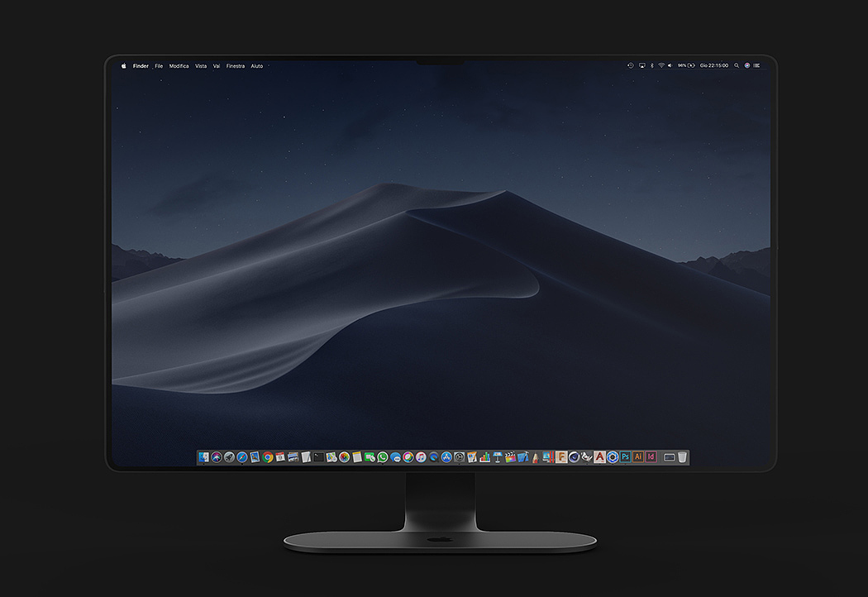
Task: Open Safari compass icon in dock
Action: pyautogui.click(x=242, y=457)
